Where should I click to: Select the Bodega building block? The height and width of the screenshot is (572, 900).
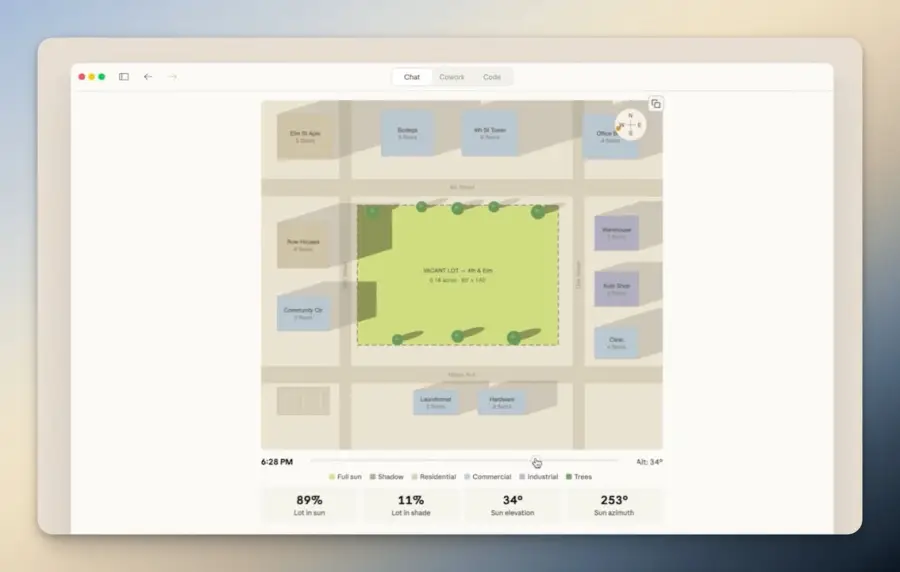408,134
